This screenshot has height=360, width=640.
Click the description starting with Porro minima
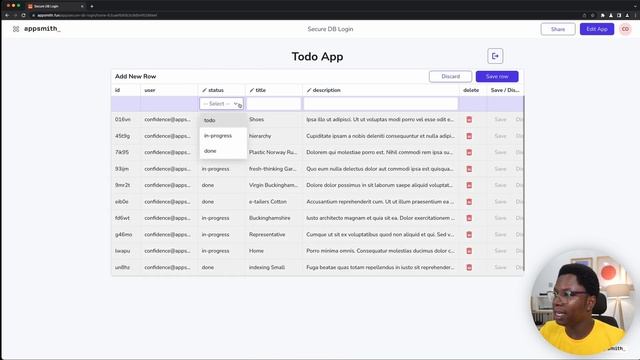[x=380, y=251]
